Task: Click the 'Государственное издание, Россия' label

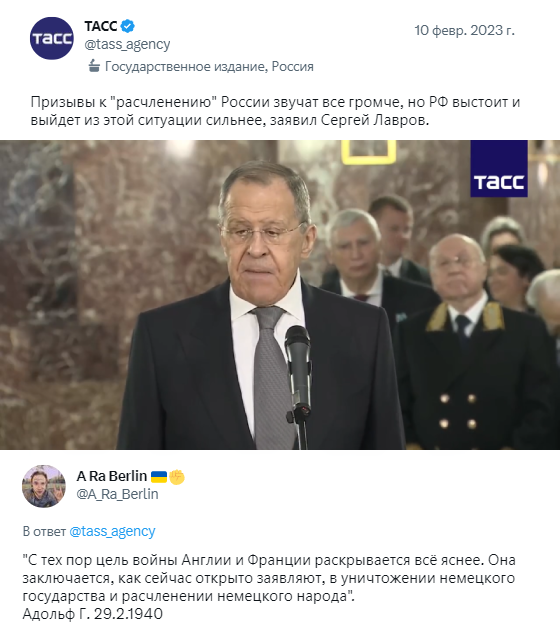Action: click(209, 66)
